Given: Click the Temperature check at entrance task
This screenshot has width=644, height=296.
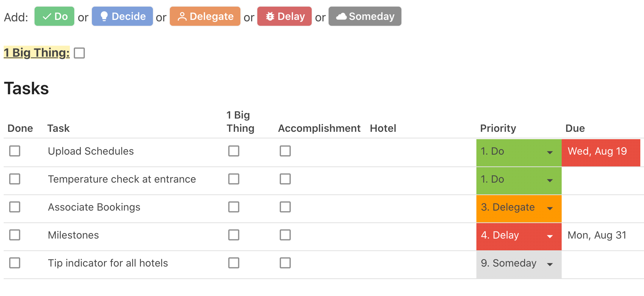Looking at the screenshot, I should [122, 179].
